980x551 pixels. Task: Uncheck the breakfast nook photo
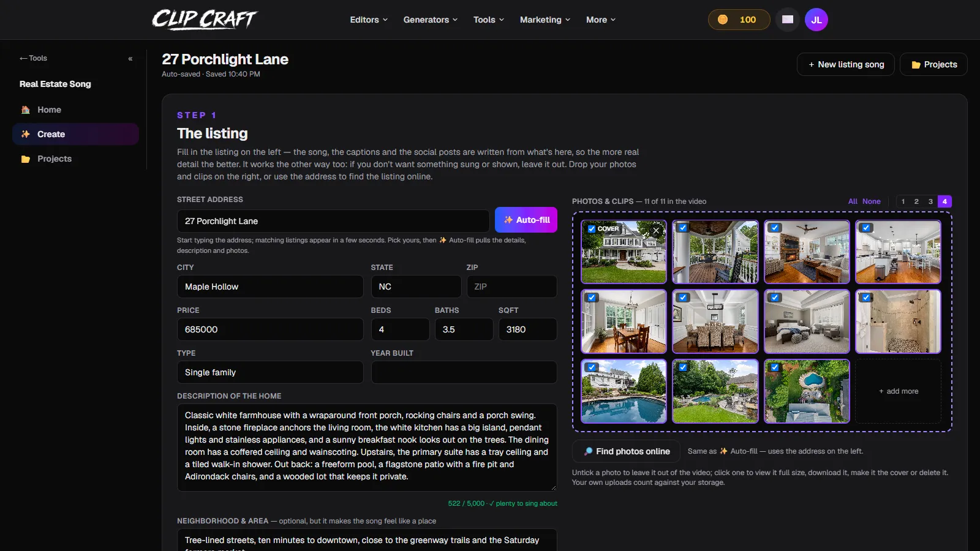tap(592, 298)
